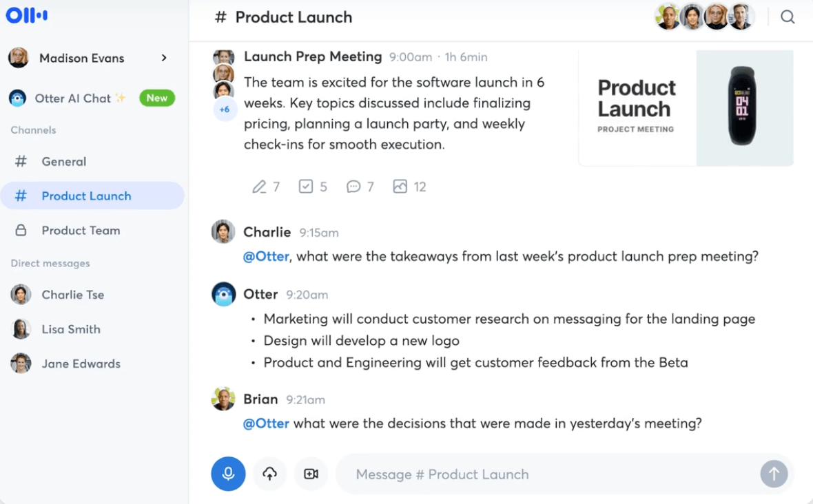Switch to the General channel
The image size is (813, 504).
(x=63, y=162)
